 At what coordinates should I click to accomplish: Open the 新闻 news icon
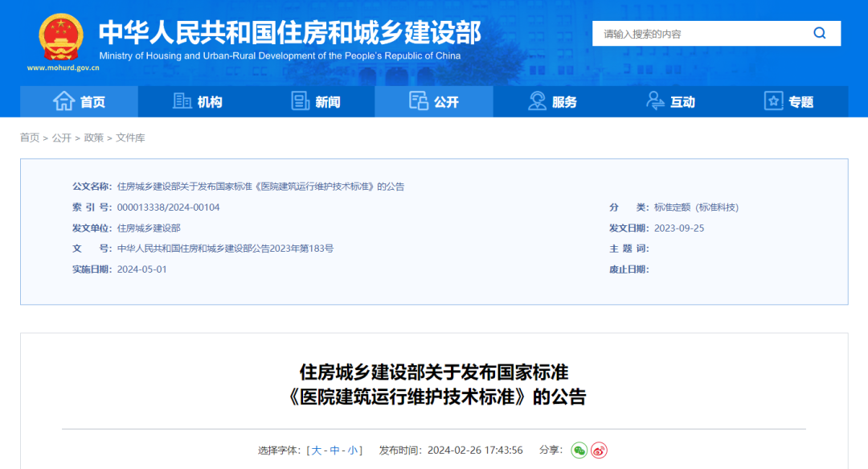coord(301,100)
